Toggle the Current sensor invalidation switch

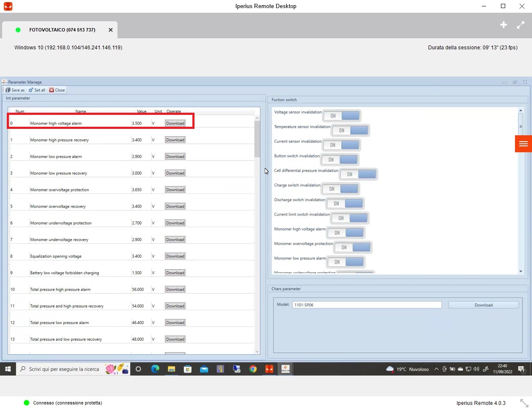coord(341,145)
